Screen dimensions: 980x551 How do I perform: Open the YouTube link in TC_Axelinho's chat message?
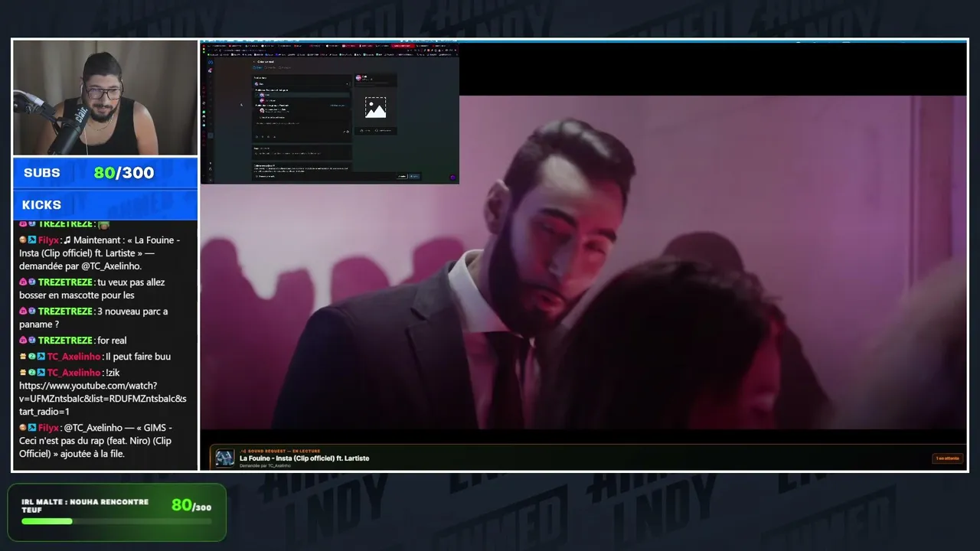[x=103, y=399]
